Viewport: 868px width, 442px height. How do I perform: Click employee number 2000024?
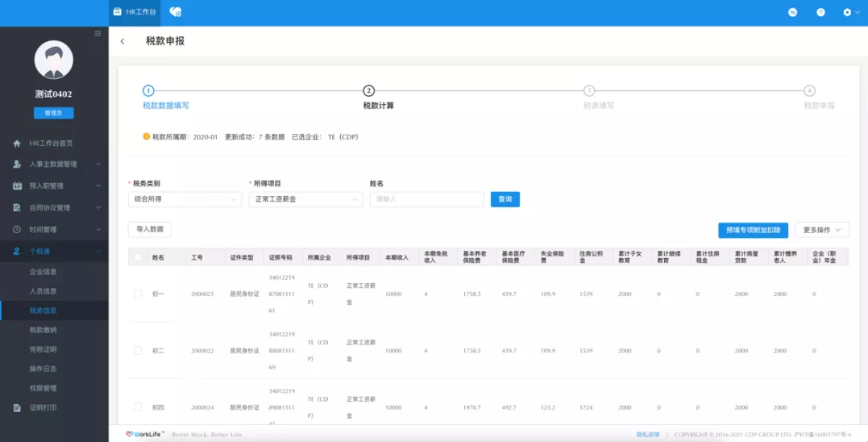click(x=202, y=407)
